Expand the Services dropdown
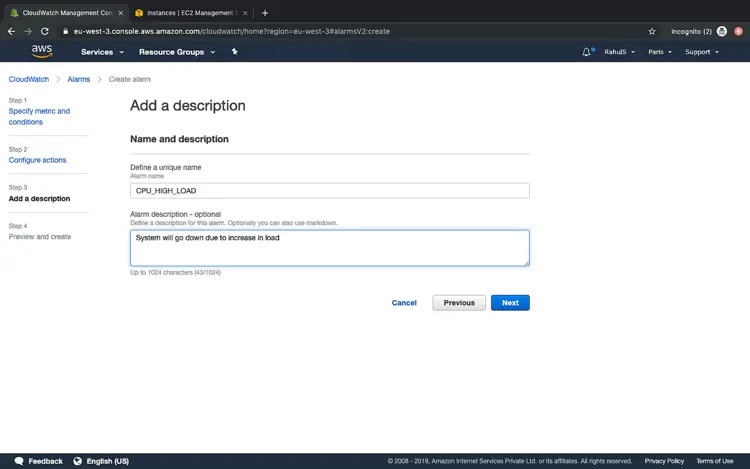Viewport: 750px width, 469px height. point(102,52)
